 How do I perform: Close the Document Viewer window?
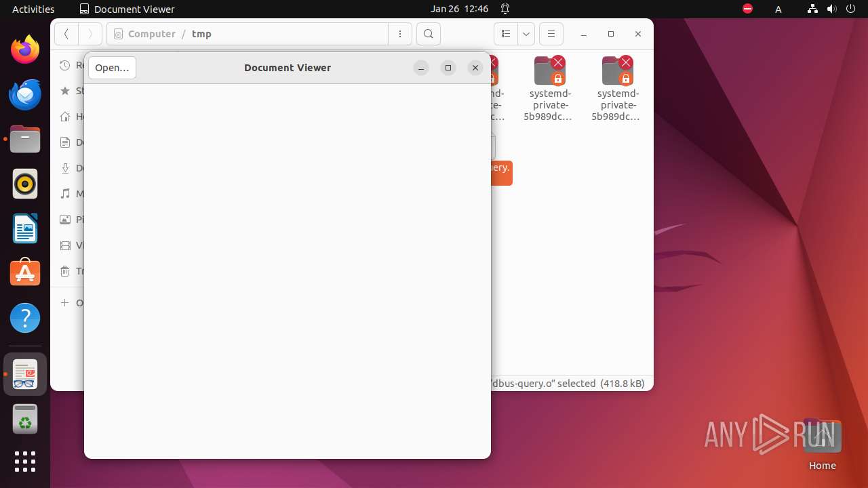coord(475,68)
